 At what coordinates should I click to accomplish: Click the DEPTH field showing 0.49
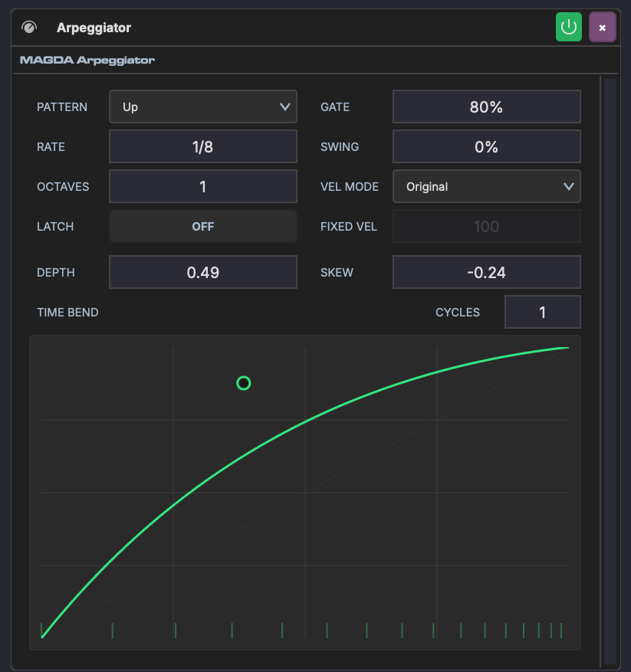(x=202, y=272)
